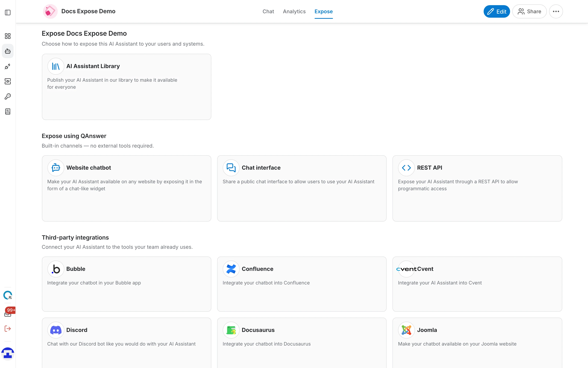Toggle the sidebar panel icon
The height and width of the screenshot is (368, 588).
click(8, 12)
